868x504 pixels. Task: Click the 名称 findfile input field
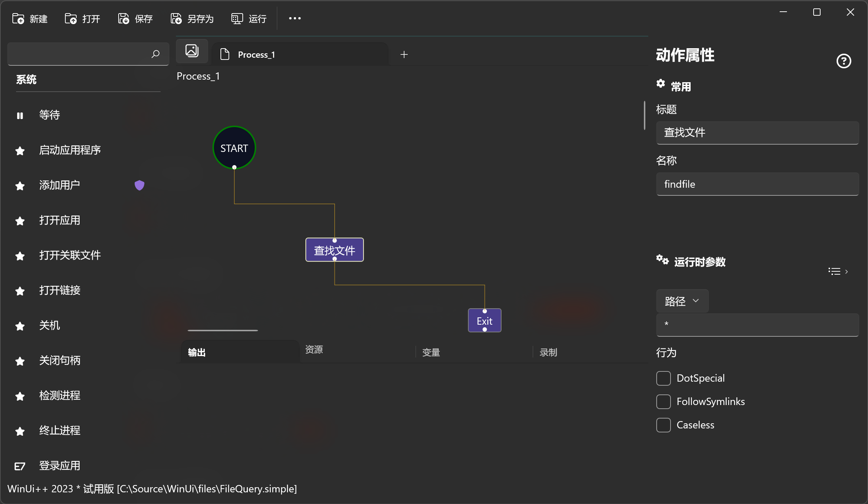[757, 184]
